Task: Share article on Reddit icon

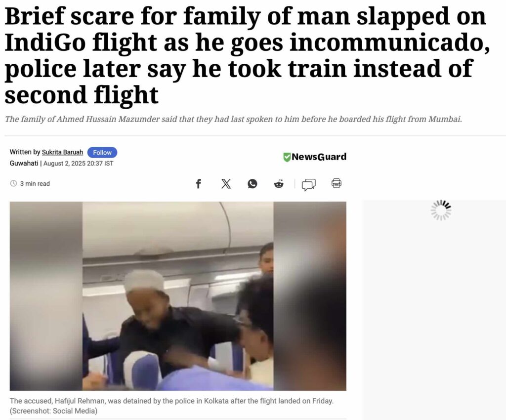Action: pos(279,184)
